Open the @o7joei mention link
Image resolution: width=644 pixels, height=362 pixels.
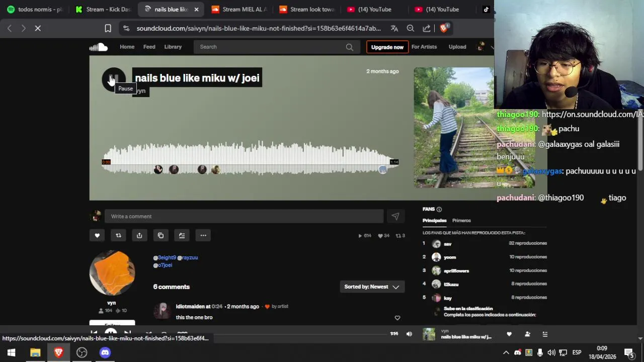163,265
